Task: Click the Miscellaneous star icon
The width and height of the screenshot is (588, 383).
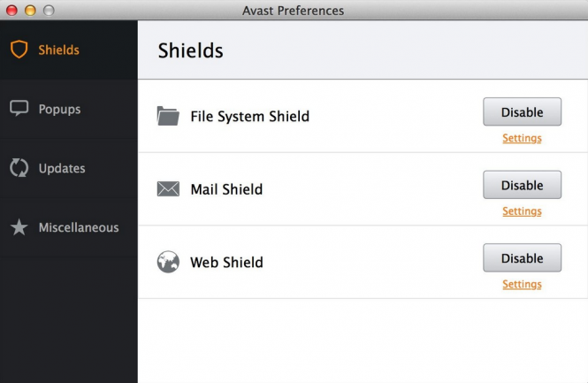Action: click(19, 227)
